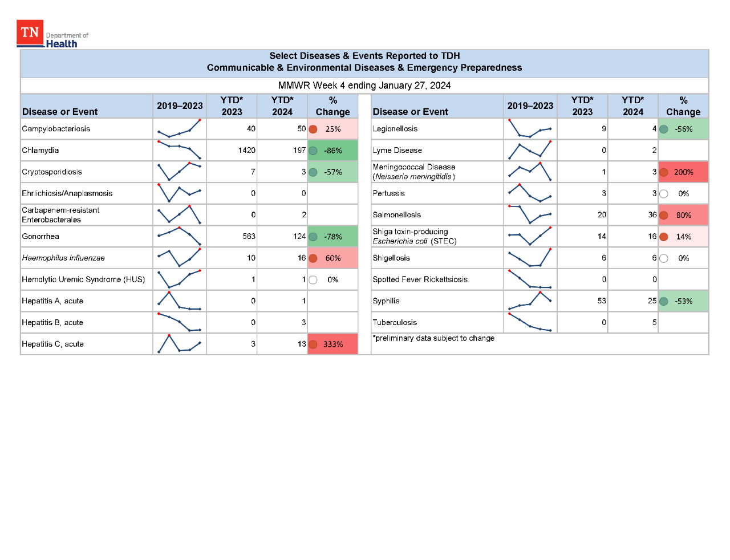Click the Hepatitis A, acute trend sparkline
Screen dimensions: 730x560
[179, 301]
